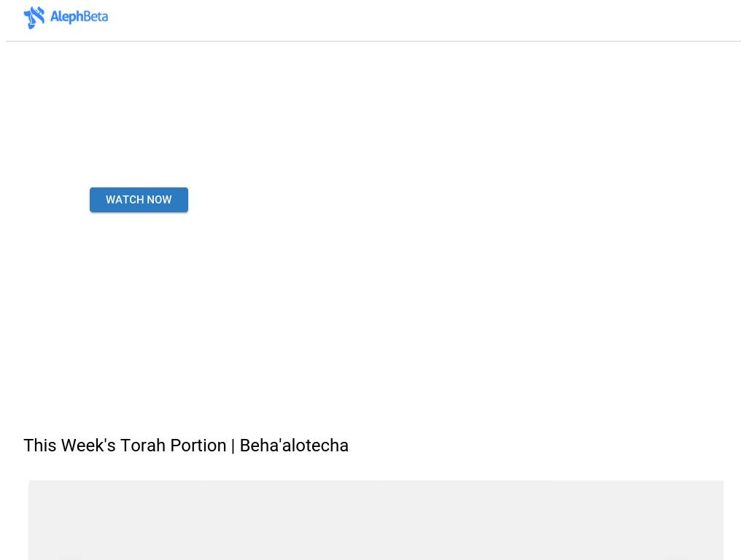Click the word "Week's" in the section heading
This screenshot has width=747, height=560.
(x=88, y=446)
